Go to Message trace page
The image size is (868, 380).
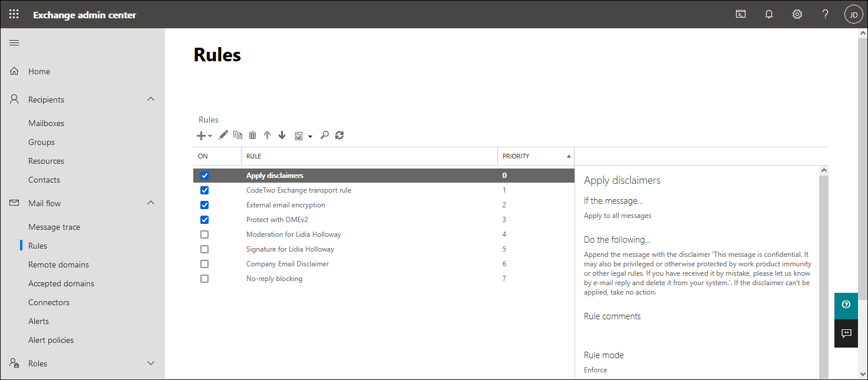point(54,227)
